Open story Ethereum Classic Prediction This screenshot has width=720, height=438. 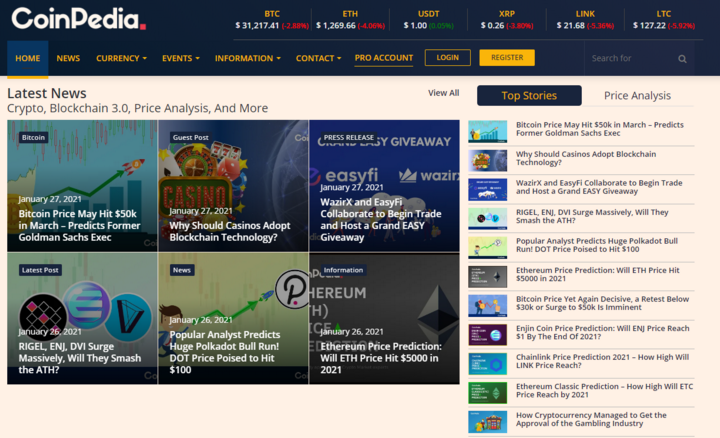pos(604,391)
